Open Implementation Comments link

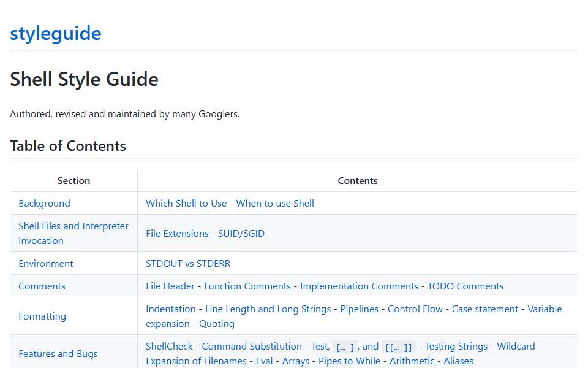tap(359, 286)
